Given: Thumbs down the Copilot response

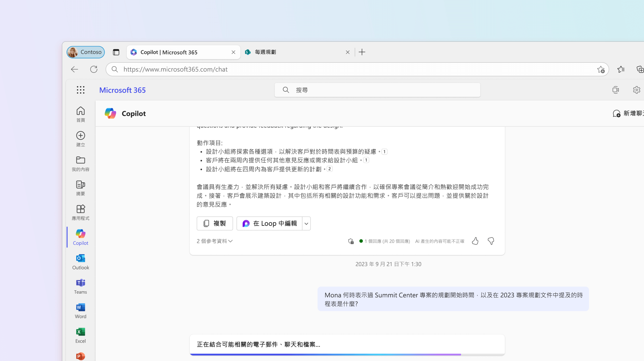Looking at the screenshot, I should click(490, 241).
